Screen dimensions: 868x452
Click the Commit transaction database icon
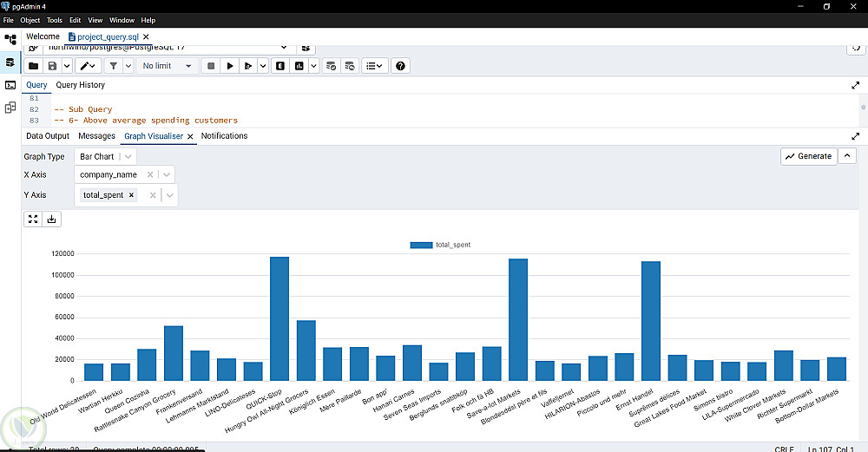(x=331, y=66)
